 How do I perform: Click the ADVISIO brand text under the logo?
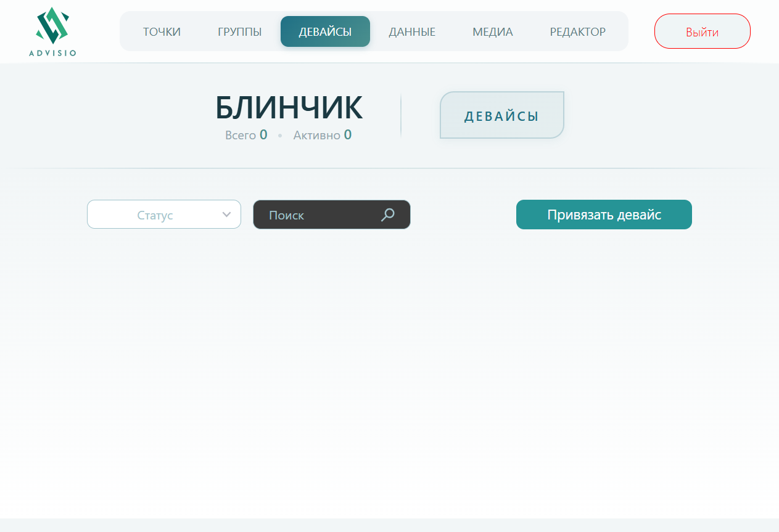tap(52, 54)
